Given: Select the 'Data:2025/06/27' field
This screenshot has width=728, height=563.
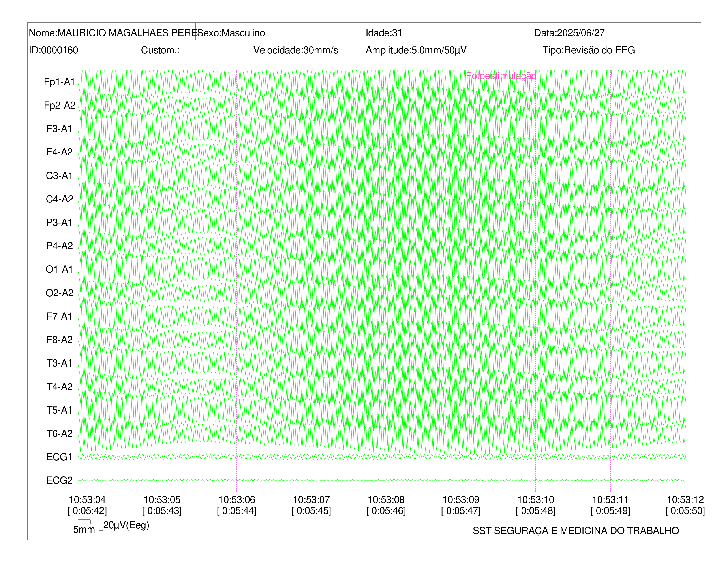Looking at the screenshot, I should [x=569, y=33].
